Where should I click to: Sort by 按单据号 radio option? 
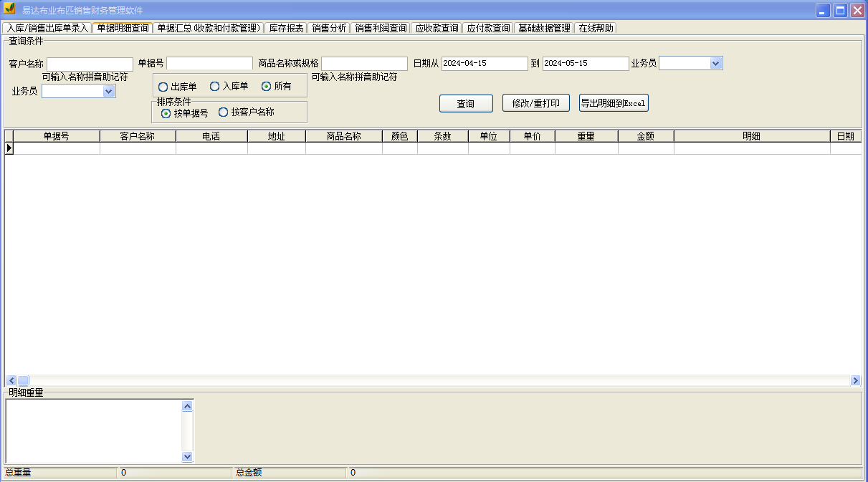184,112
